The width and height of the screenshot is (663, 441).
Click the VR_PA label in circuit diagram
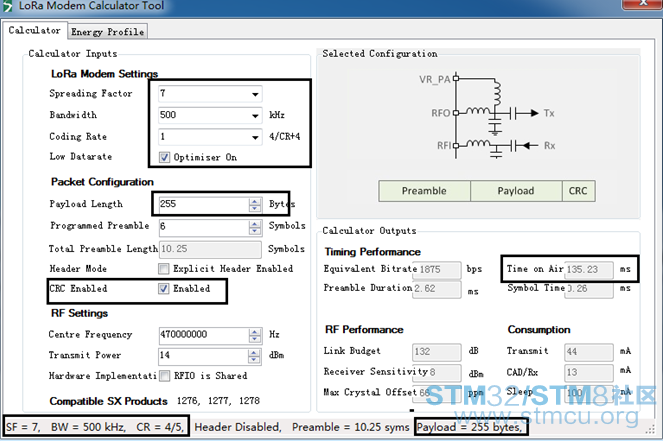click(x=435, y=79)
